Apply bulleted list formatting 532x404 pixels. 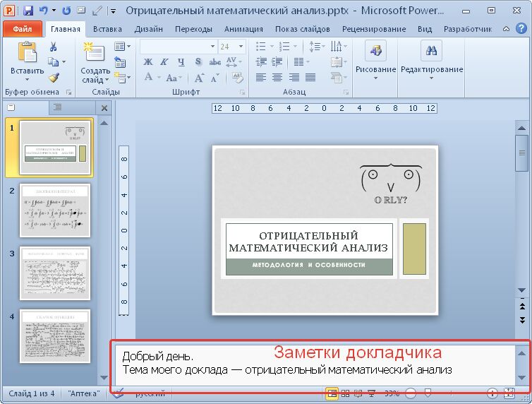pos(262,46)
